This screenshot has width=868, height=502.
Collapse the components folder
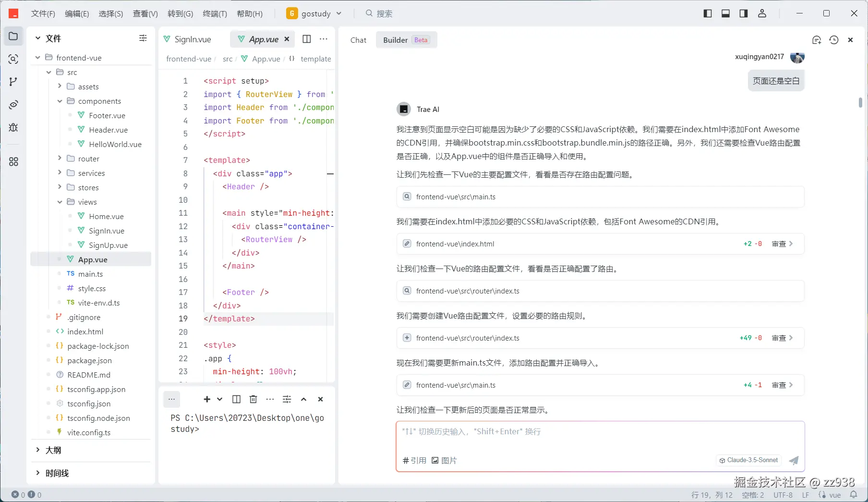pyautogui.click(x=60, y=101)
